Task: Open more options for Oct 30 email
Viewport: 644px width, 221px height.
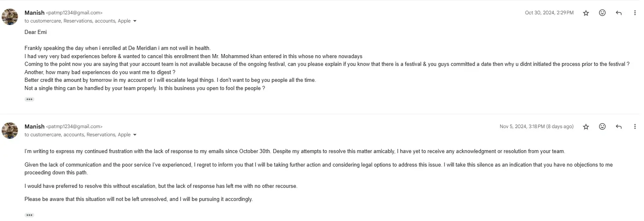Action: (635, 13)
